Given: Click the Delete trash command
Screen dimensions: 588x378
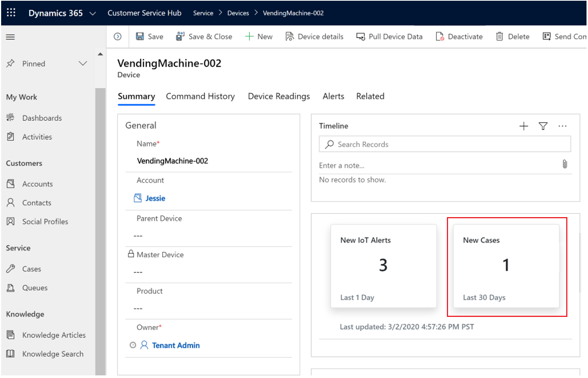Looking at the screenshot, I should click(x=512, y=36).
